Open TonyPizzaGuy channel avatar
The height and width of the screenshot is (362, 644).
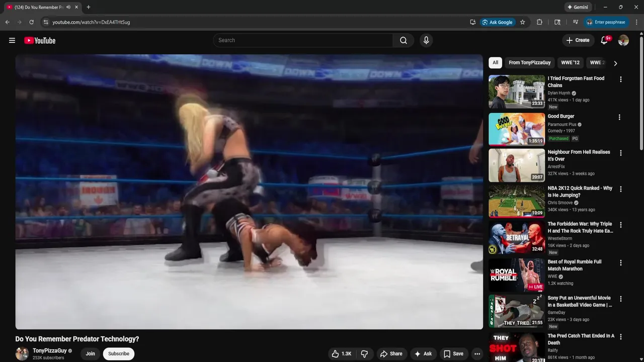[22, 354]
